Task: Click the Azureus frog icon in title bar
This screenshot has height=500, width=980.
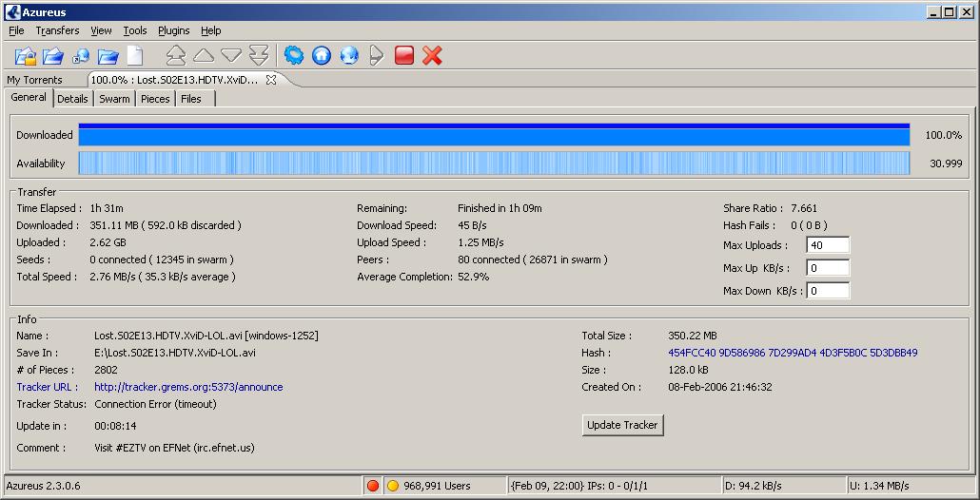Action: click(12, 11)
